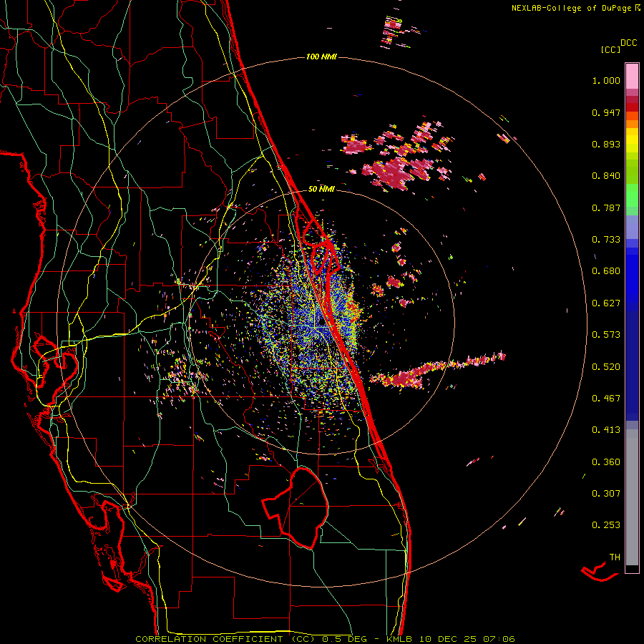The width and height of the screenshot is (644, 644).
Task: Click the 10 DEC 25 date text
Action: point(449,639)
